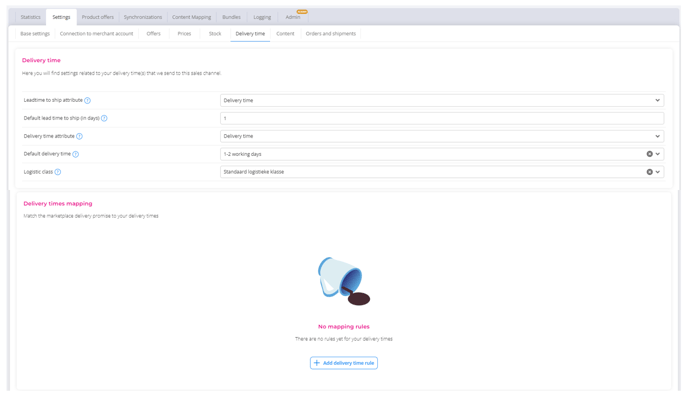Click the 'No mapping rules' message
The image size is (688, 394).
(344, 326)
